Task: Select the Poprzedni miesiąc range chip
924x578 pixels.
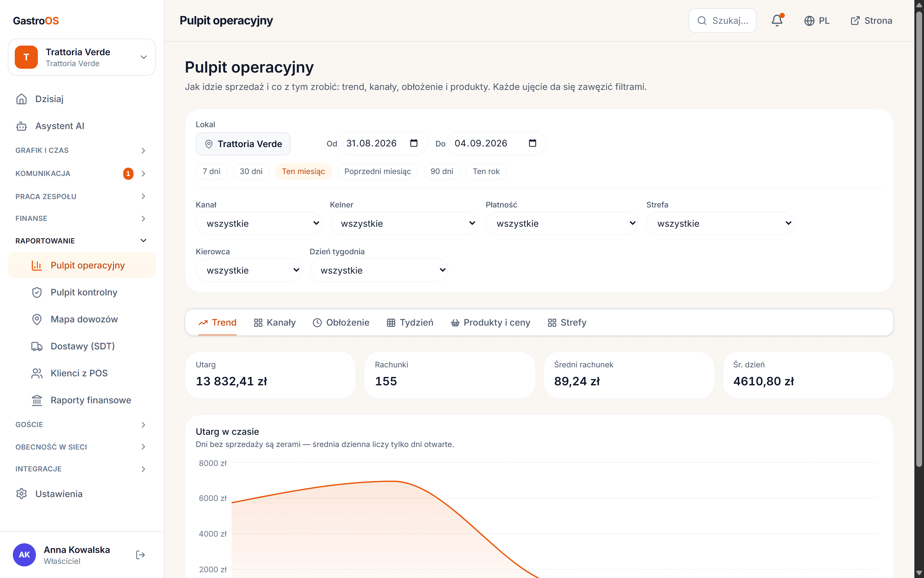Action: click(x=378, y=171)
